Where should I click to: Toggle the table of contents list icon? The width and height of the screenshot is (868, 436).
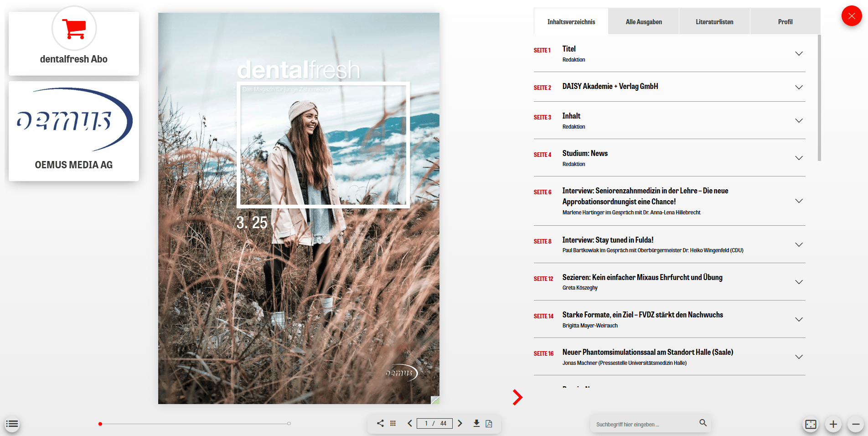tap(12, 424)
